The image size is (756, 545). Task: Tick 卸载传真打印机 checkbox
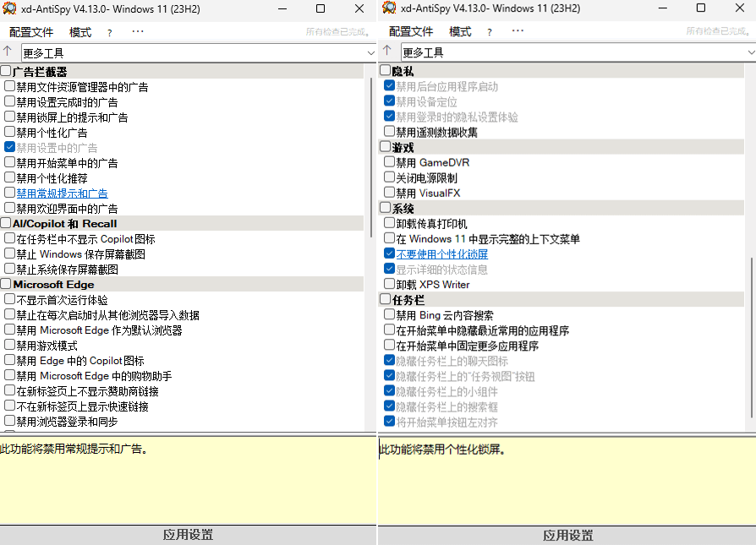pyautogui.click(x=390, y=222)
